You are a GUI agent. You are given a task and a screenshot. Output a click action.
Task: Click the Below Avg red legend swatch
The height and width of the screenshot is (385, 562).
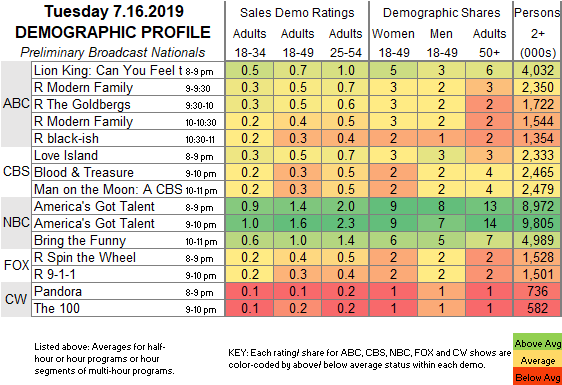537,377
